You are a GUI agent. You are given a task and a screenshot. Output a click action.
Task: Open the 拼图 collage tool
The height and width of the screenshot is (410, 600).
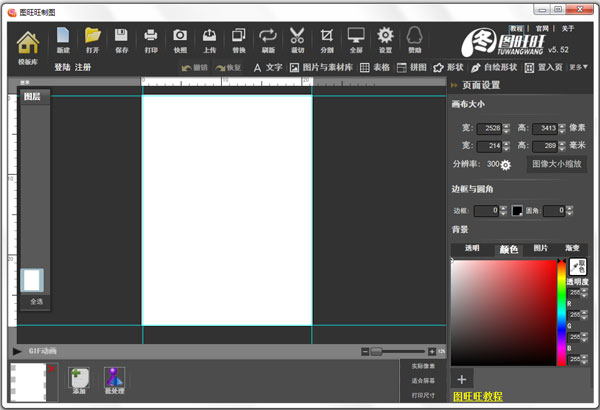[x=411, y=68]
